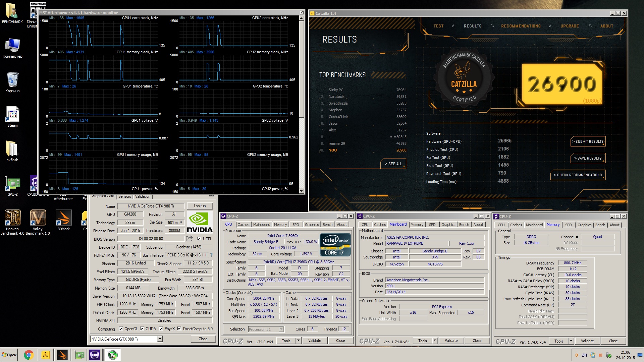Click the Lookup button in GPU-Z
Viewport: 644px width, 362px height.
click(x=200, y=206)
